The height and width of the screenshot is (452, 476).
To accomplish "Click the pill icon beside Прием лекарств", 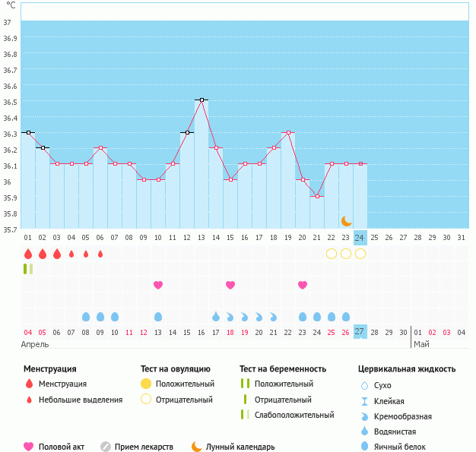I will 106,447.
